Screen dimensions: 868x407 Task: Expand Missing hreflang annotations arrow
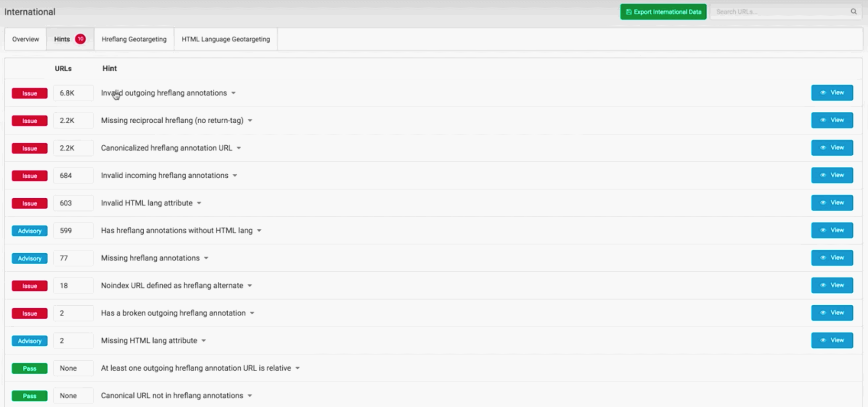[206, 258]
